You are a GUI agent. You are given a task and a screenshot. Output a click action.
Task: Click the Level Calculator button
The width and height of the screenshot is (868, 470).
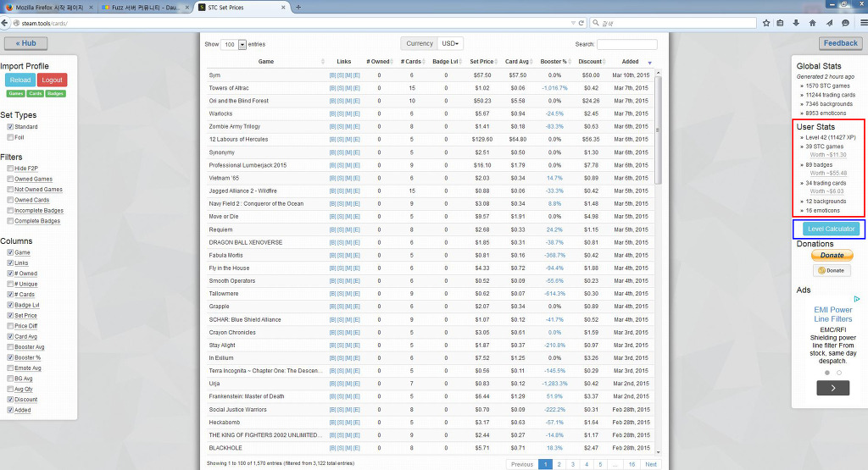pyautogui.click(x=831, y=229)
